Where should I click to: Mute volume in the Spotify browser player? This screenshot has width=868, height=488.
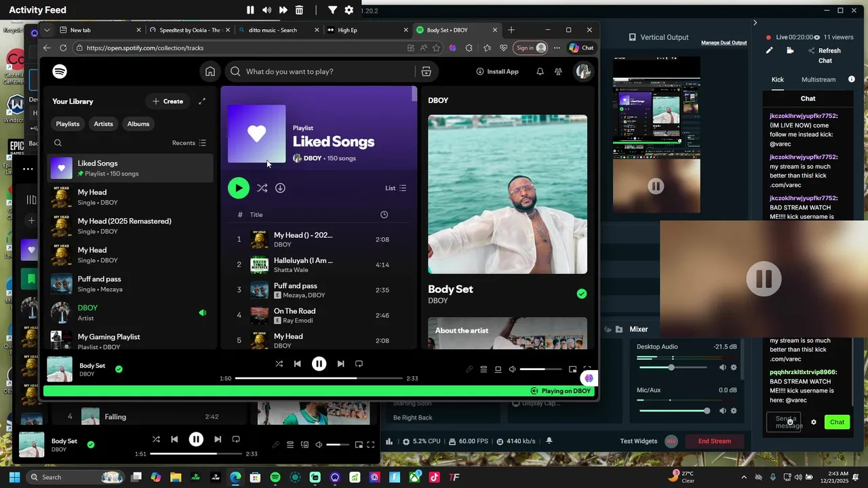tap(513, 369)
